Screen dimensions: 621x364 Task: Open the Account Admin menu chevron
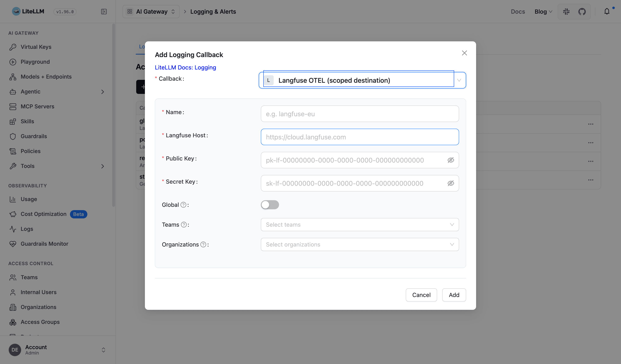(x=103, y=350)
